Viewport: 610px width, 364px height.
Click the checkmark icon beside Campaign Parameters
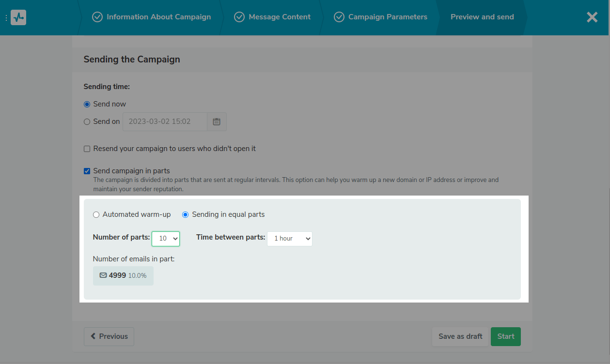click(x=339, y=17)
